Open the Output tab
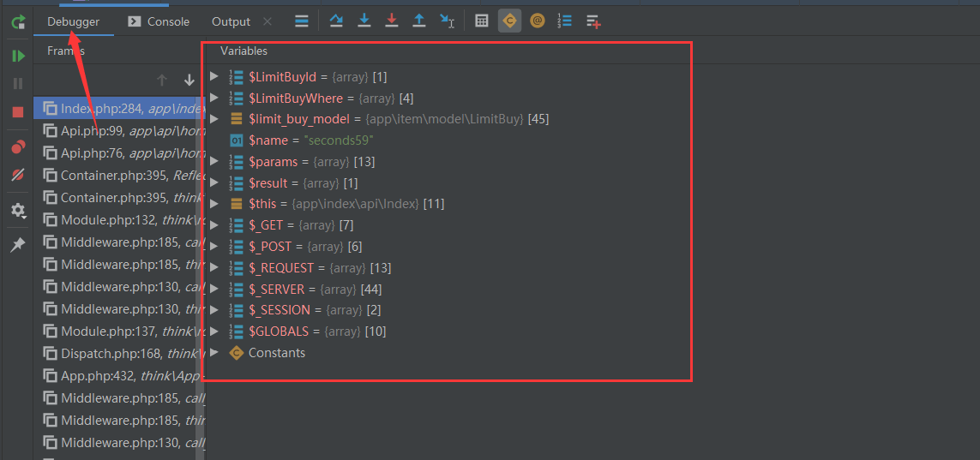Image resolution: width=980 pixels, height=460 pixels. [x=231, y=22]
